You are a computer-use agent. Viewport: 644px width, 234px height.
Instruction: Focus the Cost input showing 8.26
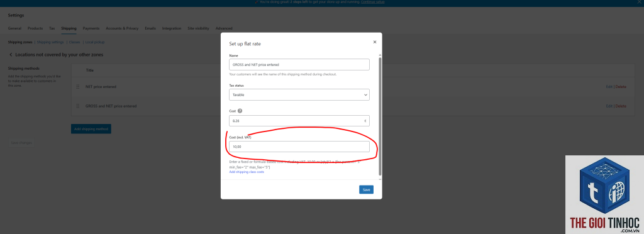(x=299, y=121)
